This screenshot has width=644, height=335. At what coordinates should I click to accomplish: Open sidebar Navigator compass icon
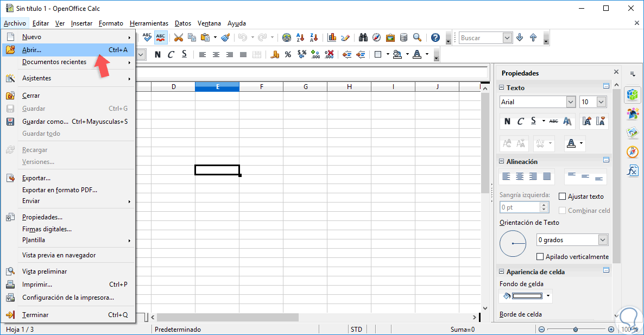click(x=633, y=151)
